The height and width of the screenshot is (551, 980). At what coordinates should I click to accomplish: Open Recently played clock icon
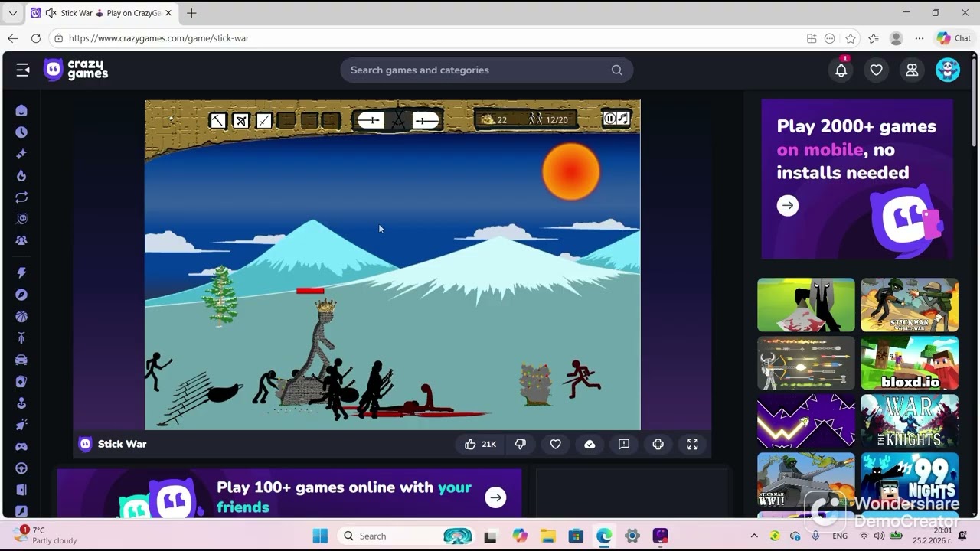coord(21,132)
